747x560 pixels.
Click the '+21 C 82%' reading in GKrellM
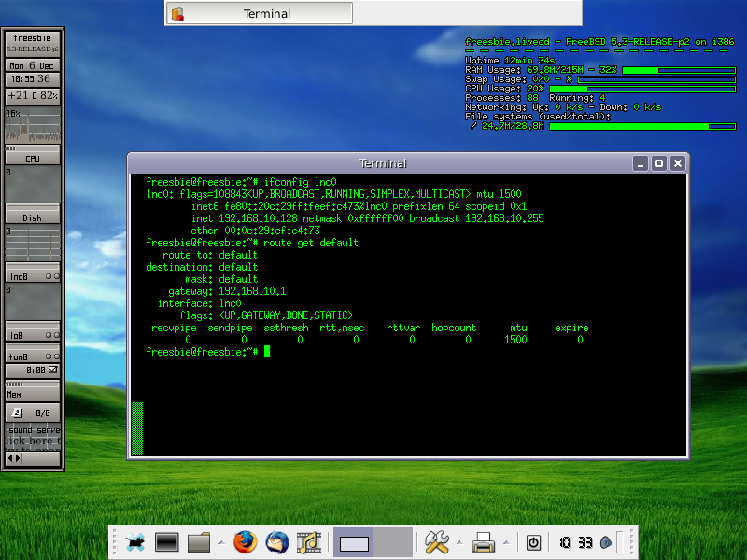tap(33, 95)
